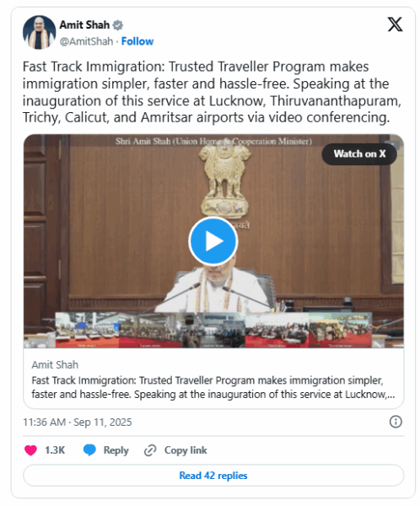Screen dimensions: 420x506
Task: Open the 11:36 AM Sep 11, 2025 timestamp
Action: point(78,423)
